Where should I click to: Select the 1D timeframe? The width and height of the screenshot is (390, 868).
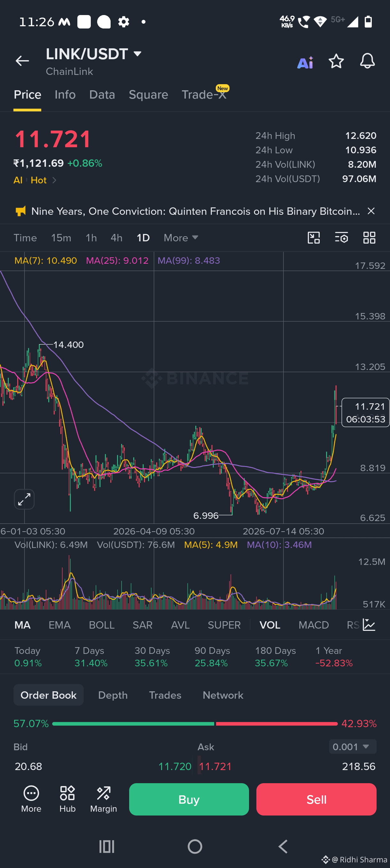point(143,238)
